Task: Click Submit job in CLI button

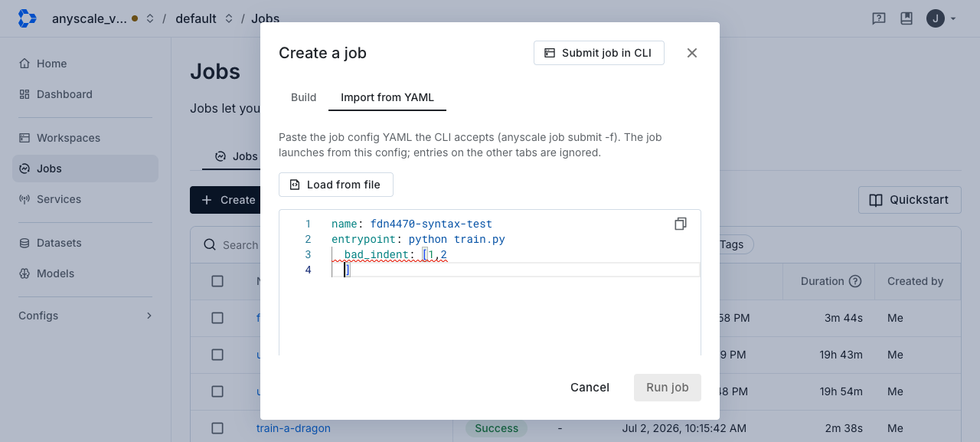Action: pos(599,53)
